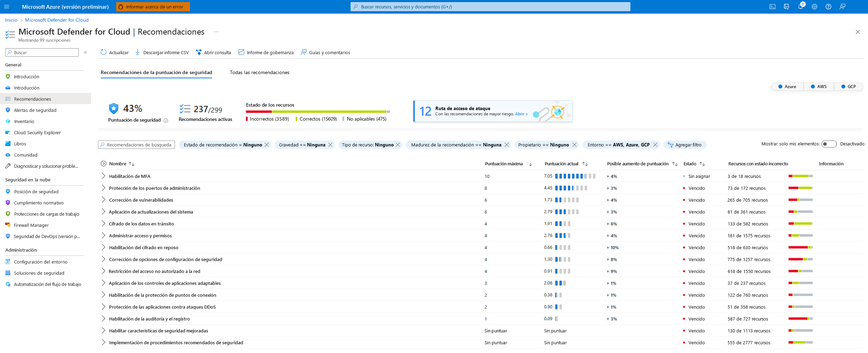The image size is (868, 353).
Task: Click the Guías y comentarios icon
Action: click(303, 52)
